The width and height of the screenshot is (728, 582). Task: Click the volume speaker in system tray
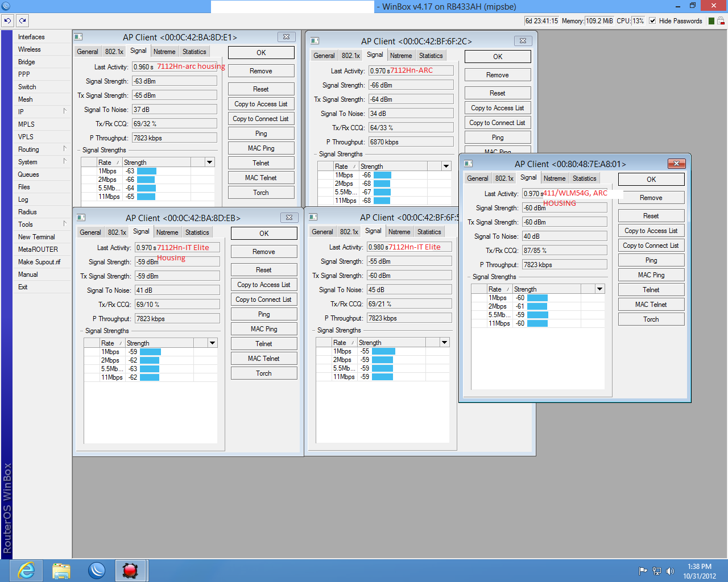(670, 571)
